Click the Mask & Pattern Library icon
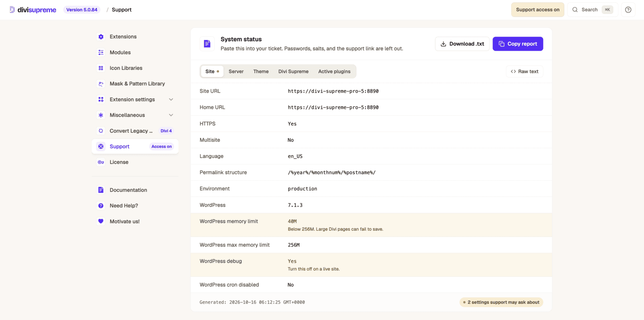644x320 pixels. pos(101,84)
